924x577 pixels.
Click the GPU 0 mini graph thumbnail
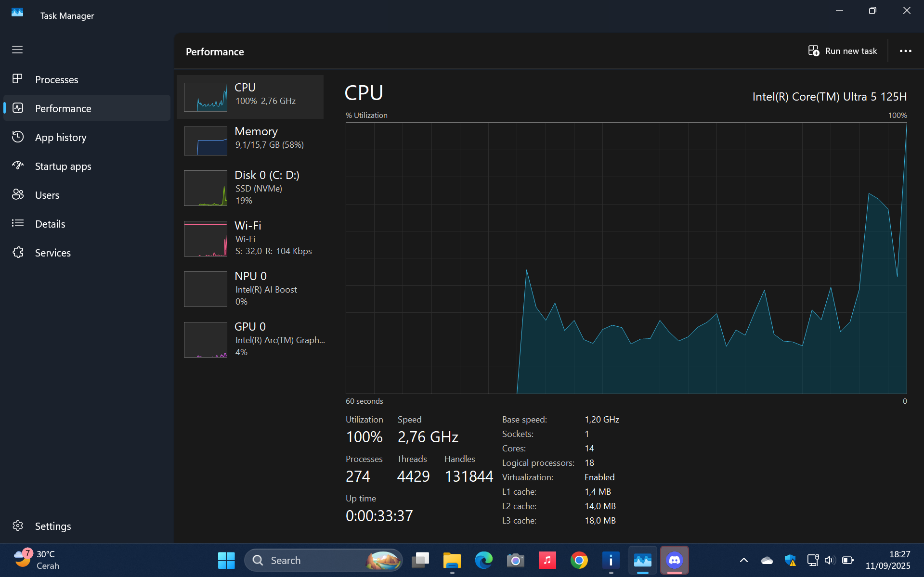pyautogui.click(x=206, y=339)
